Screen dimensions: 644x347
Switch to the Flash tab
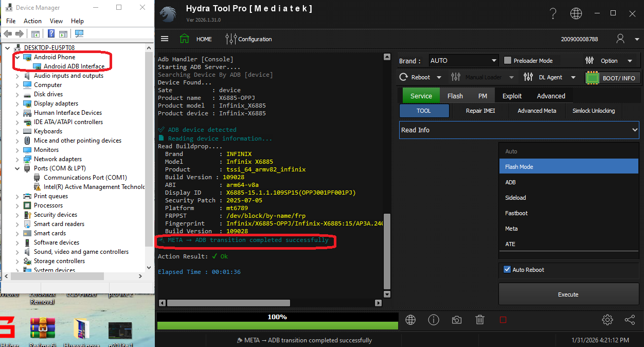click(455, 96)
